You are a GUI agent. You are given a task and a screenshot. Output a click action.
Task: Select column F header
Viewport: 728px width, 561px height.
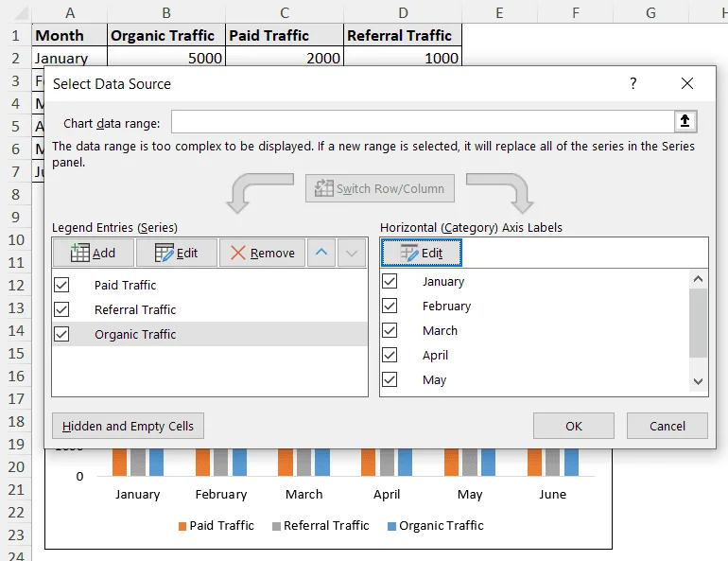pyautogui.click(x=576, y=12)
